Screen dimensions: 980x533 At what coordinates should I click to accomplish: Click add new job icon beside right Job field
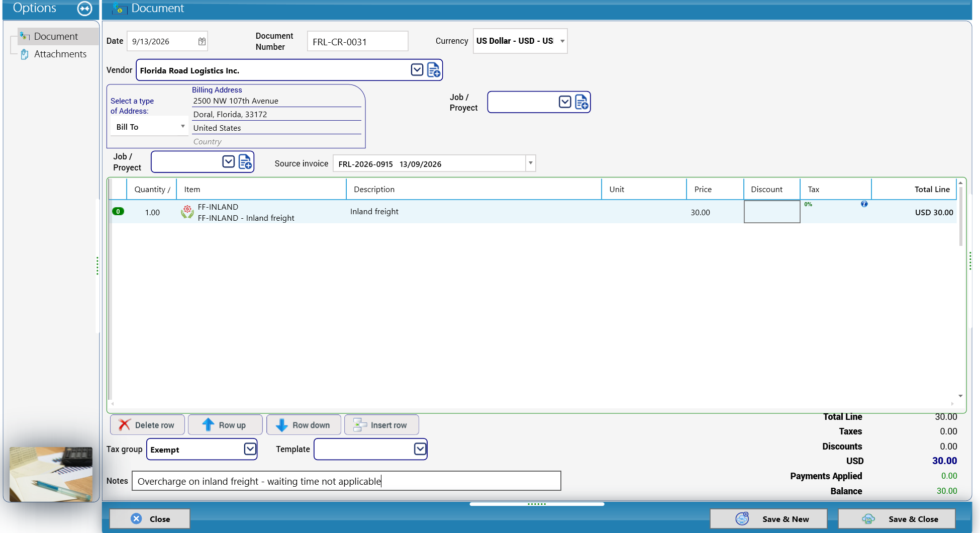581,102
